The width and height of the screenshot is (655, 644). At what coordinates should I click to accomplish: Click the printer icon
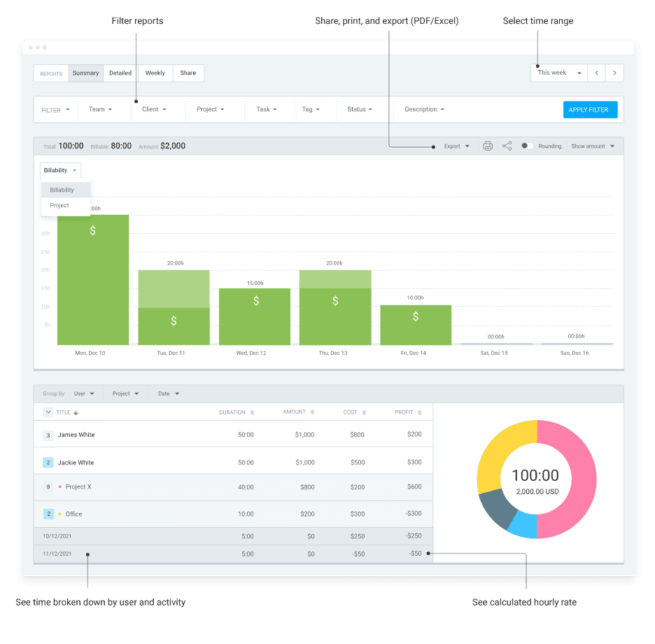tap(488, 146)
